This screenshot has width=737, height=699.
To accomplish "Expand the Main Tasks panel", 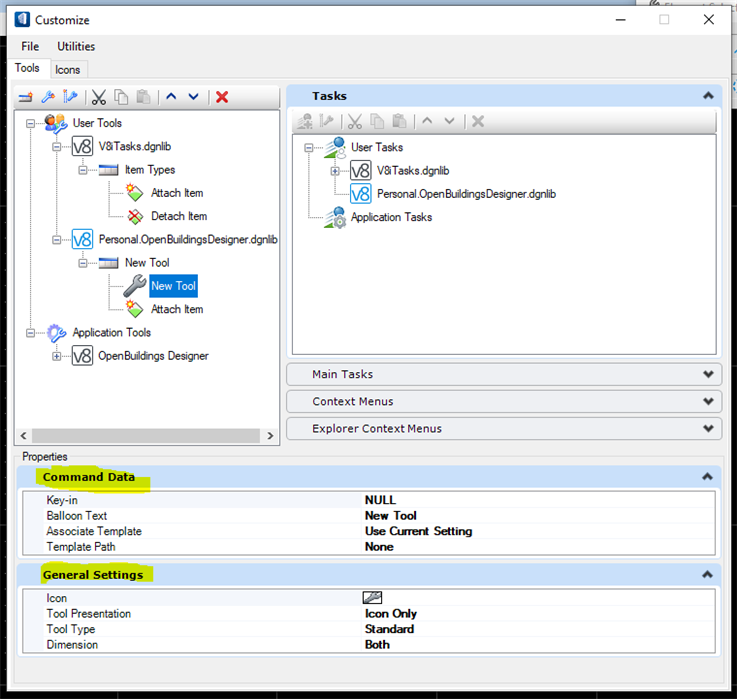I will click(708, 375).
